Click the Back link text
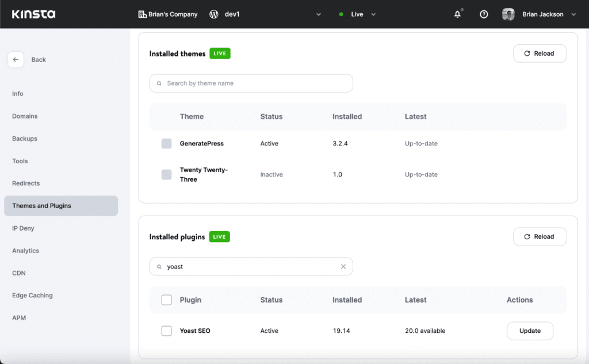Image resolution: width=589 pixels, height=364 pixels. pyautogui.click(x=39, y=60)
